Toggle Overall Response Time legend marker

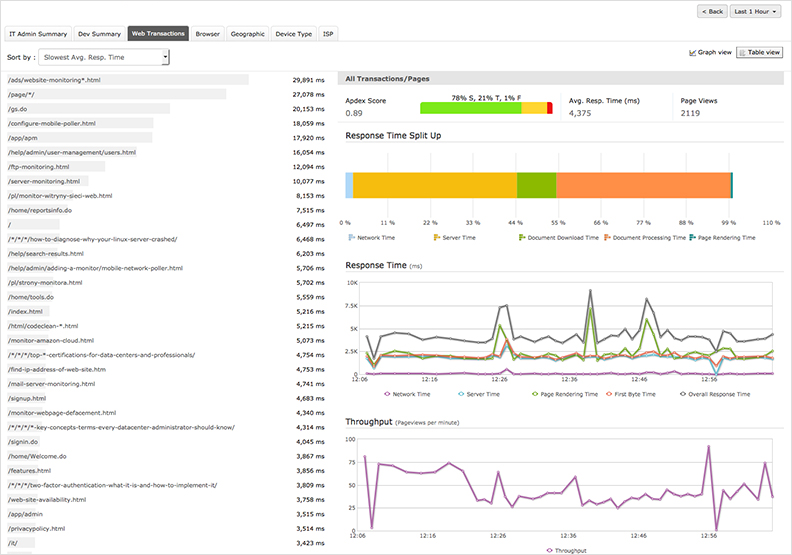tap(683, 394)
